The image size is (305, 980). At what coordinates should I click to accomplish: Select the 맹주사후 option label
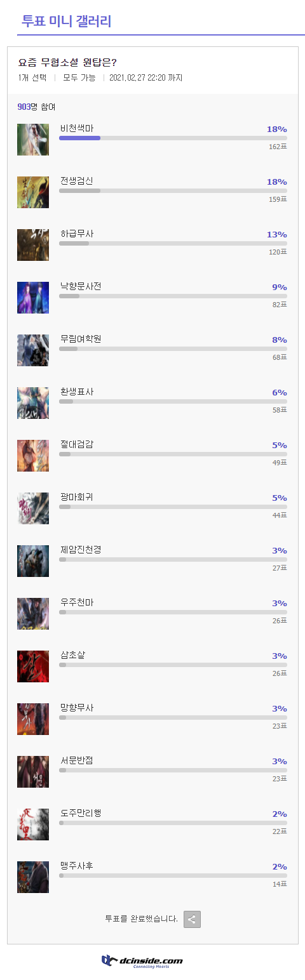pos(77,865)
